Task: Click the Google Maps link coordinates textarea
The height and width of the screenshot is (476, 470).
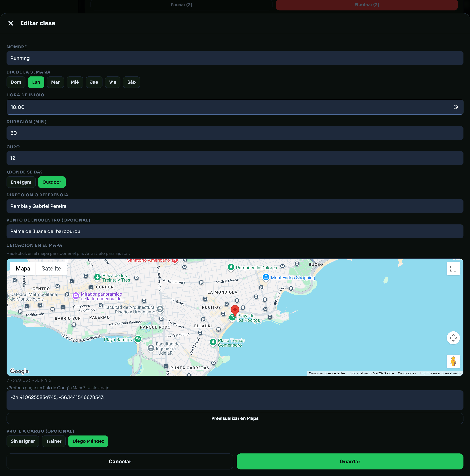Action: pos(235,400)
